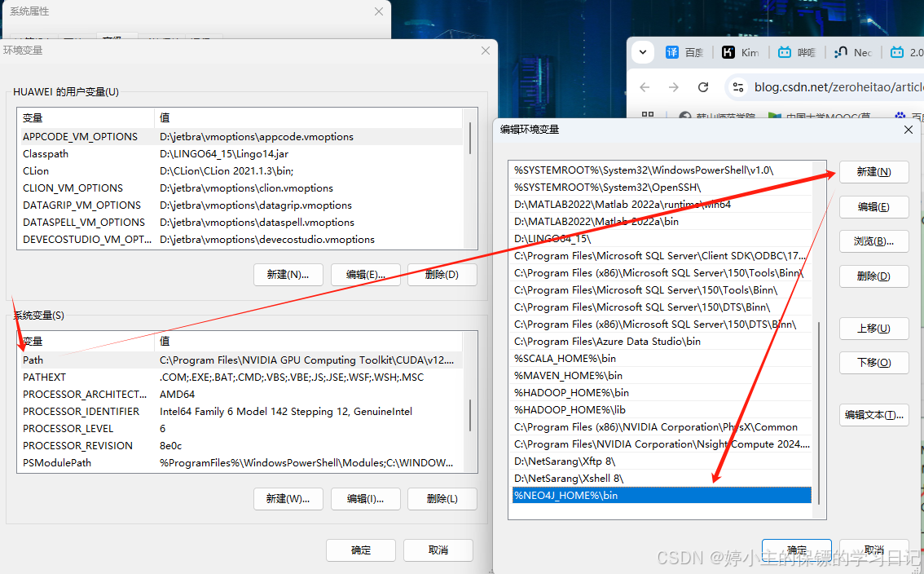Select the PROCESSOR_ARCHITECT... system variable
The height and width of the screenshot is (574, 924).
click(x=242, y=394)
